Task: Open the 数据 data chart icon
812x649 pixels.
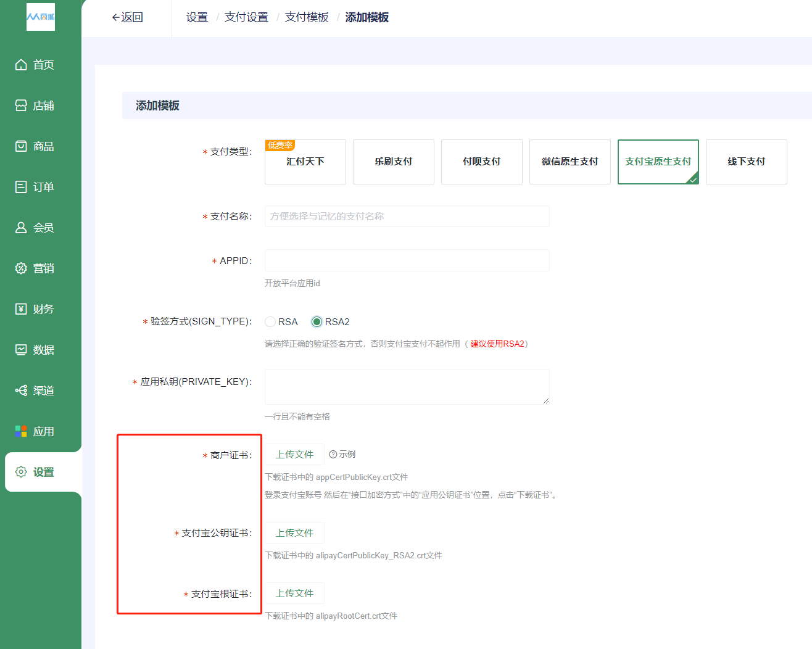Action: 21,350
